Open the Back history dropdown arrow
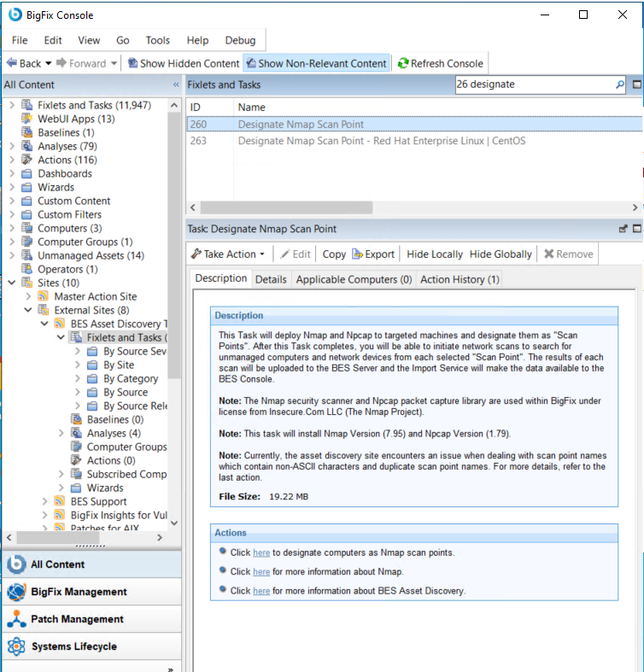Viewport: 644px width, 672px height. 49,63
